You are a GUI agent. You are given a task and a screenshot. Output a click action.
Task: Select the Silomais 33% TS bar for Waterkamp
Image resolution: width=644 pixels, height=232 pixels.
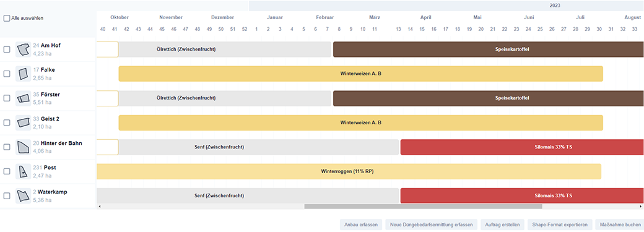(522, 196)
